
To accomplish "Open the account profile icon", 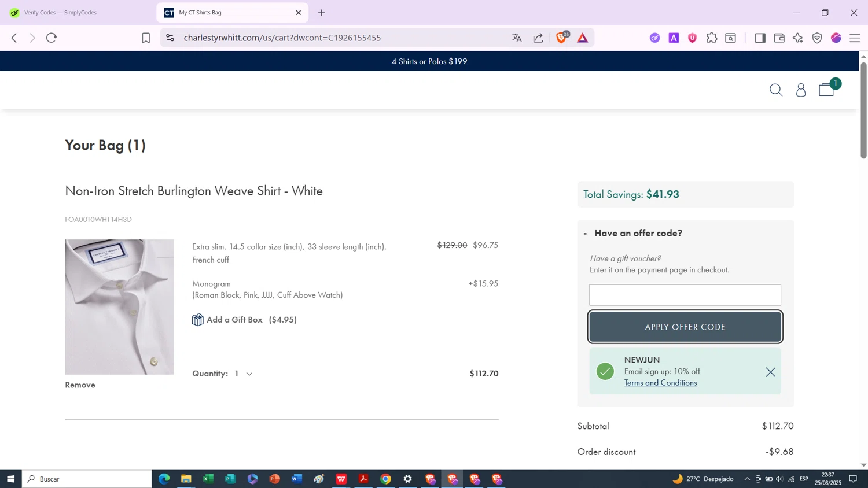I will pos(801,90).
